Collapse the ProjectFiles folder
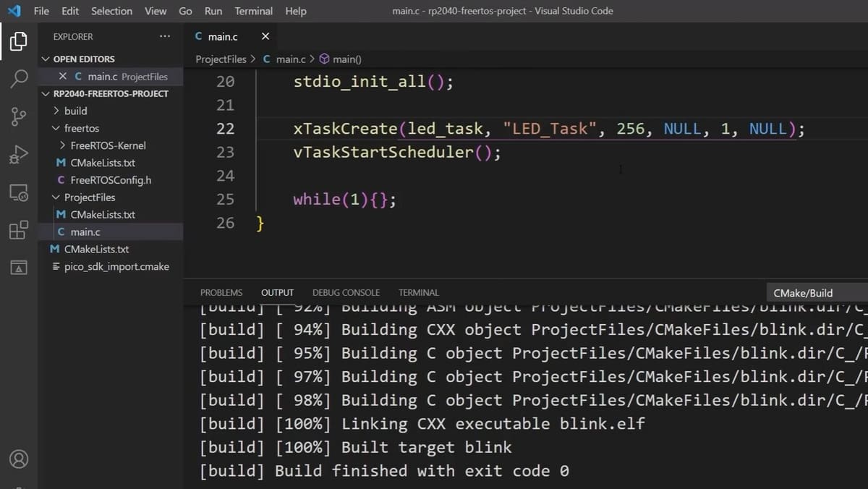The width and height of the screenshot is (868, 489). point(56,197)
